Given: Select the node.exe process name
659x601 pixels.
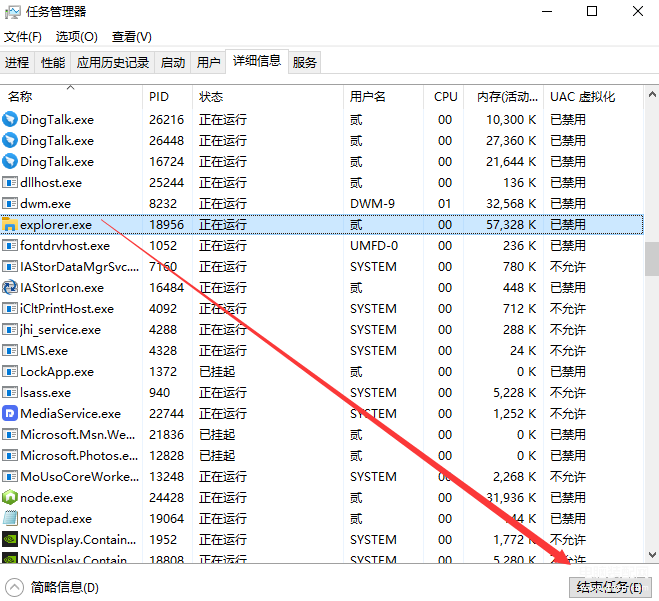Looking at the screenshot, I should 46,498.
